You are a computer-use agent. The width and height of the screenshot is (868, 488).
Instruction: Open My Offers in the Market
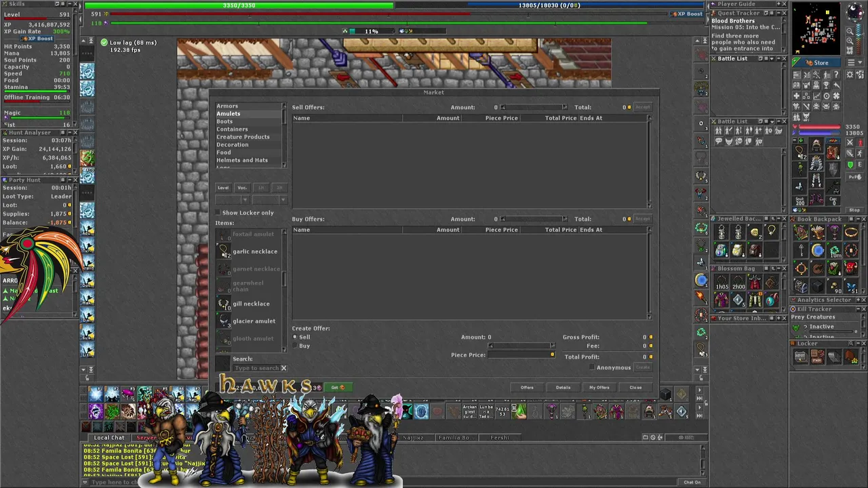click(599, 387)
